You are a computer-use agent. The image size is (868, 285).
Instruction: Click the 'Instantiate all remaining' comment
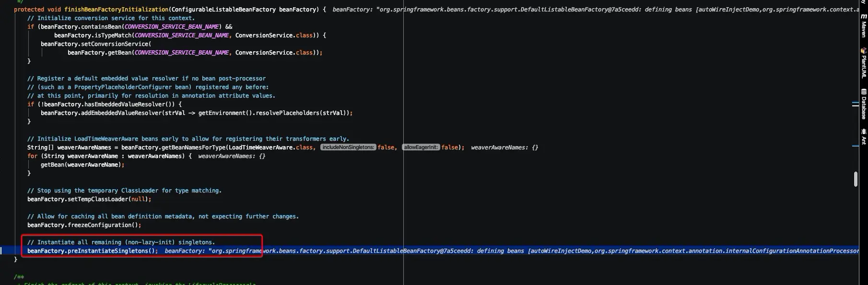pyautogui.click(x=121, y=242)
